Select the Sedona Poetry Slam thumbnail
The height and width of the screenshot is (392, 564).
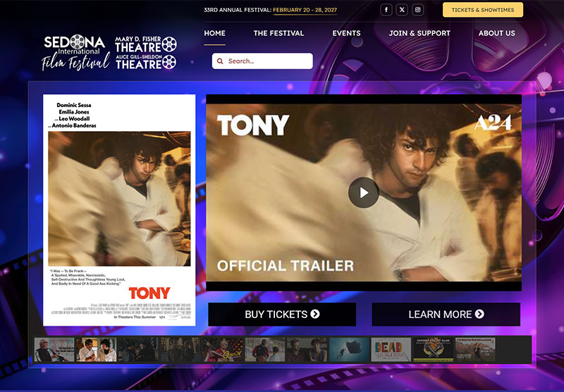(x=433, y=350)
